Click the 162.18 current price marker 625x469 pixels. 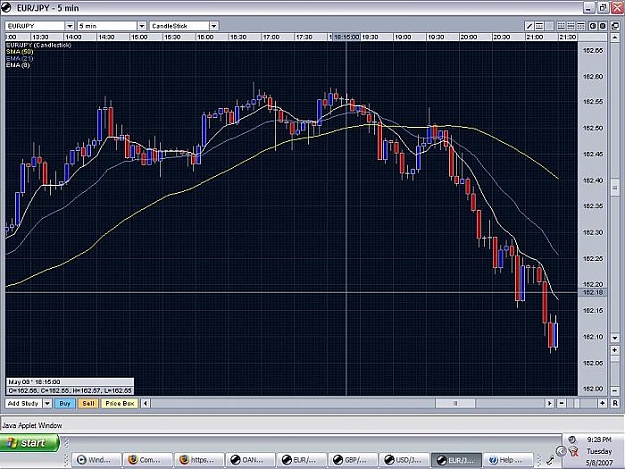593,292
